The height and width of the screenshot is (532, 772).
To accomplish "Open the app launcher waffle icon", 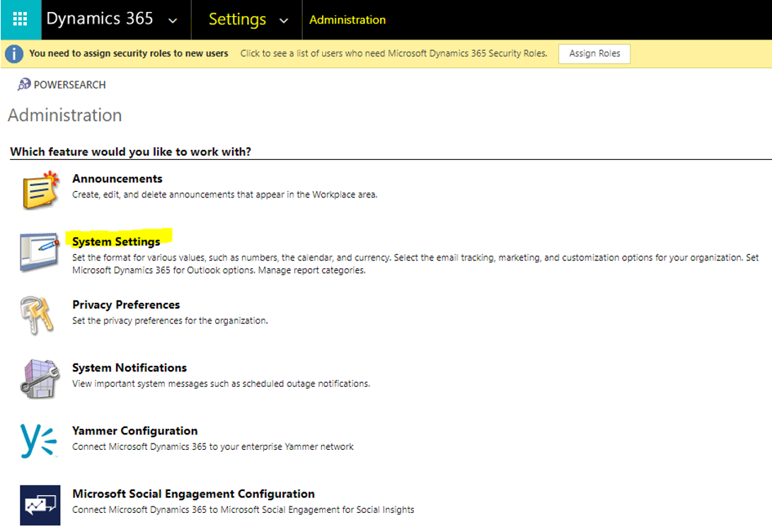I will pos(21,20).
